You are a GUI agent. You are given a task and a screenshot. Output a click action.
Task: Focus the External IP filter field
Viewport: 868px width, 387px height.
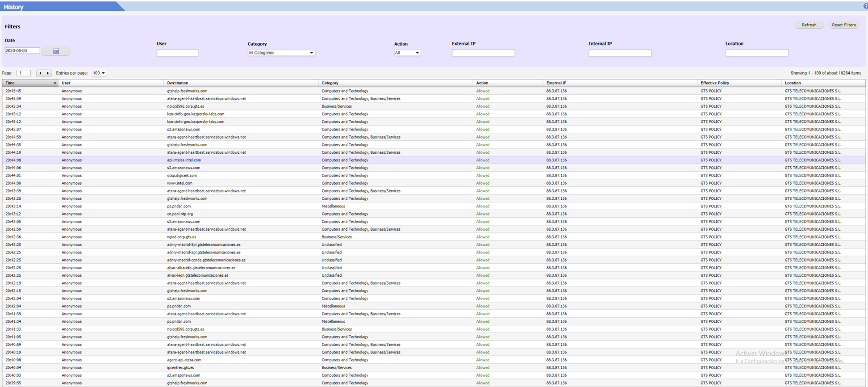[483, 53]
